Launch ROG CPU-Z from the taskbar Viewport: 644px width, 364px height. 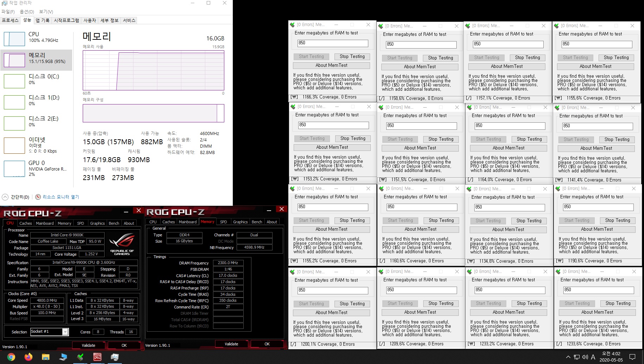(x=98, y=357)
